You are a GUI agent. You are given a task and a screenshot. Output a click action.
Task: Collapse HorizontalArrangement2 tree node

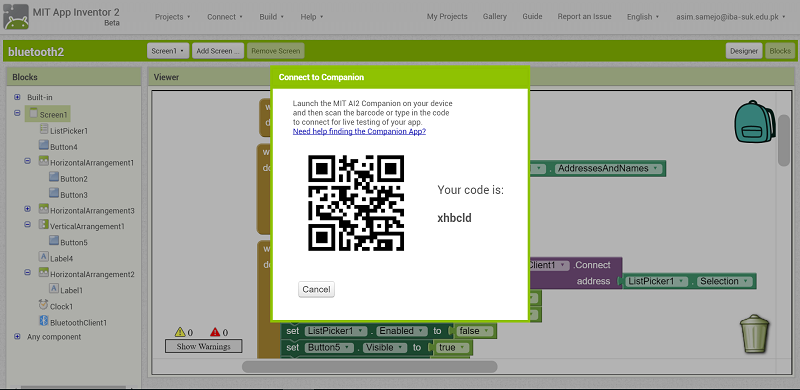click(x=28, y=273)
